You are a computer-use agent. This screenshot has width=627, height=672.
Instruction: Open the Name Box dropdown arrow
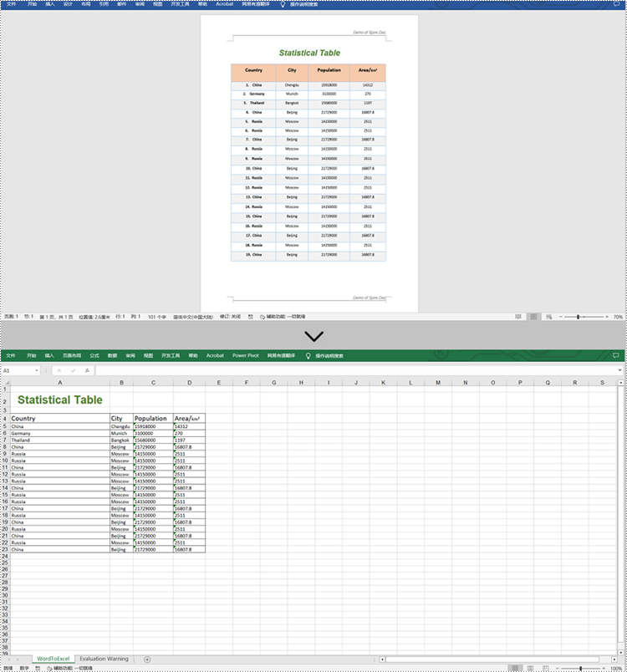click(x=37, y=370)
